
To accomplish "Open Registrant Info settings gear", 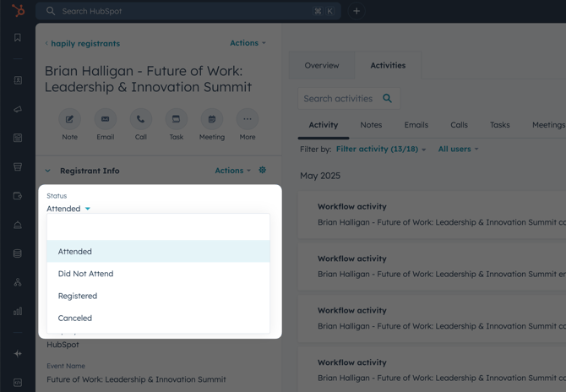I will pyautogui.click(x=263, y=171).
